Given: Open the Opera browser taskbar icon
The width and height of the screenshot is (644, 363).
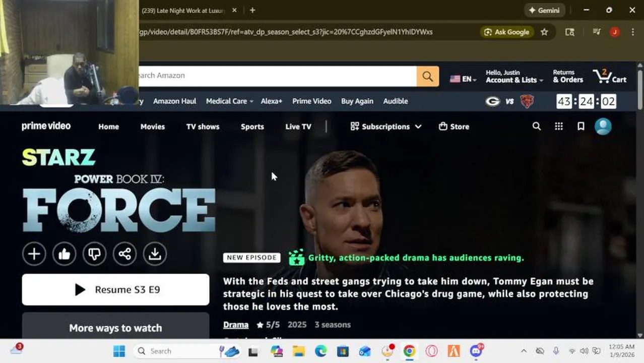Looking at the screenshot, I should point(431,351).
